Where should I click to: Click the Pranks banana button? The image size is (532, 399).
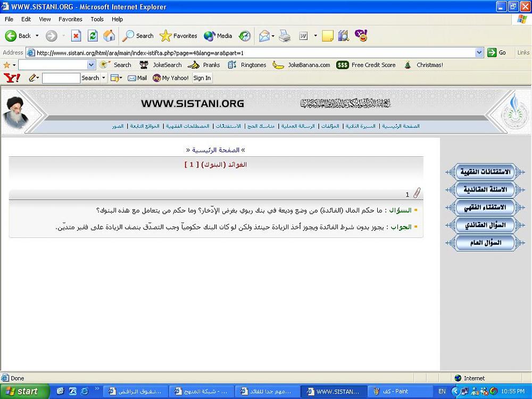point(204,65)
